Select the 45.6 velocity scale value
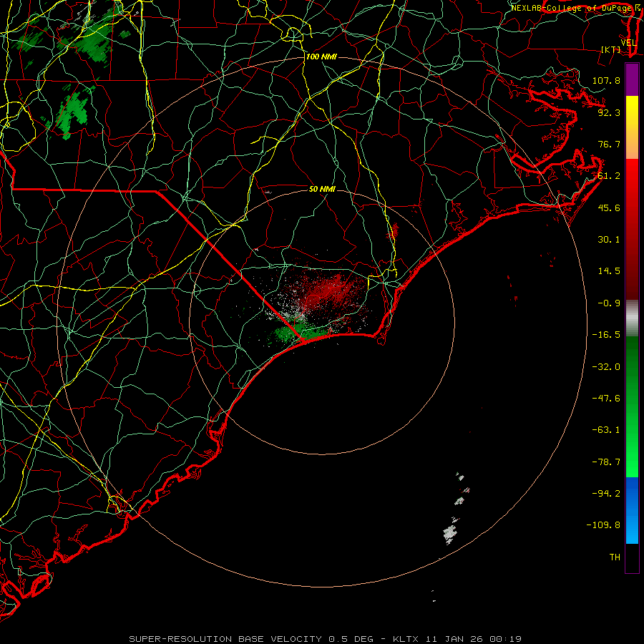The height and width of the screenshot is (644, 644). tap(609, 208)
